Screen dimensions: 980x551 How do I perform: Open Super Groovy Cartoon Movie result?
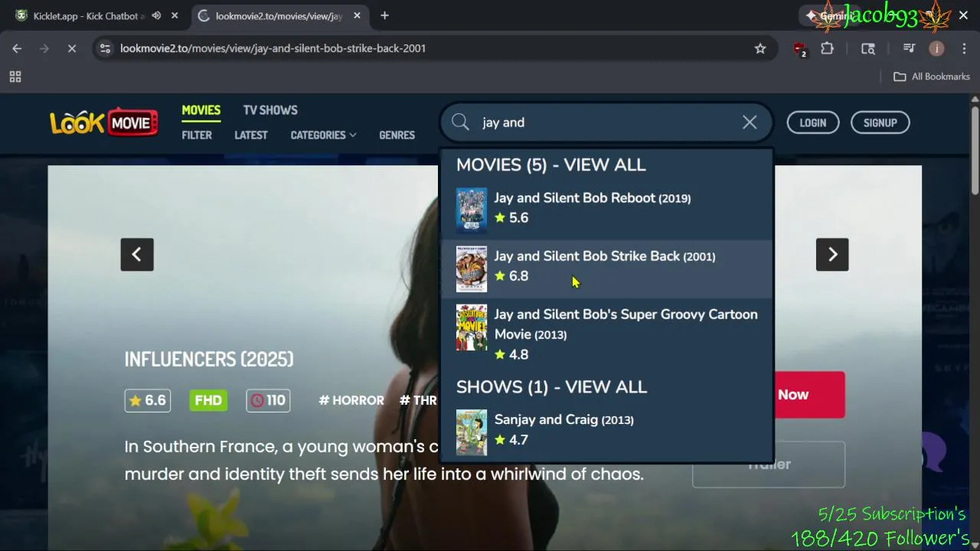pyautogui.click(x=606, y=334)
